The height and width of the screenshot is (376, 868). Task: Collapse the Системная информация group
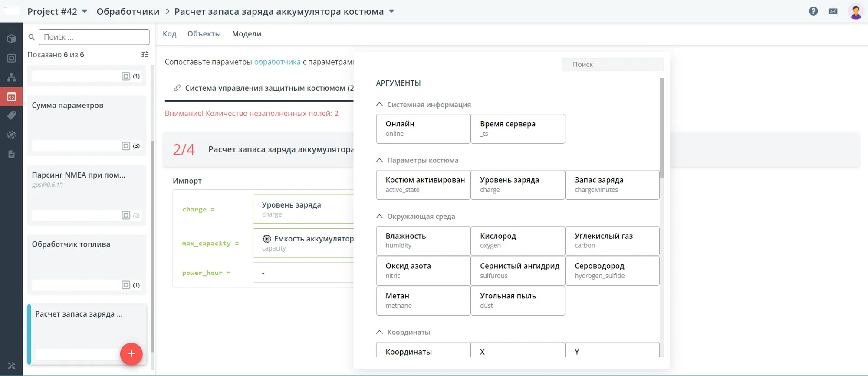pyautogui.click(x=379, y=105)
